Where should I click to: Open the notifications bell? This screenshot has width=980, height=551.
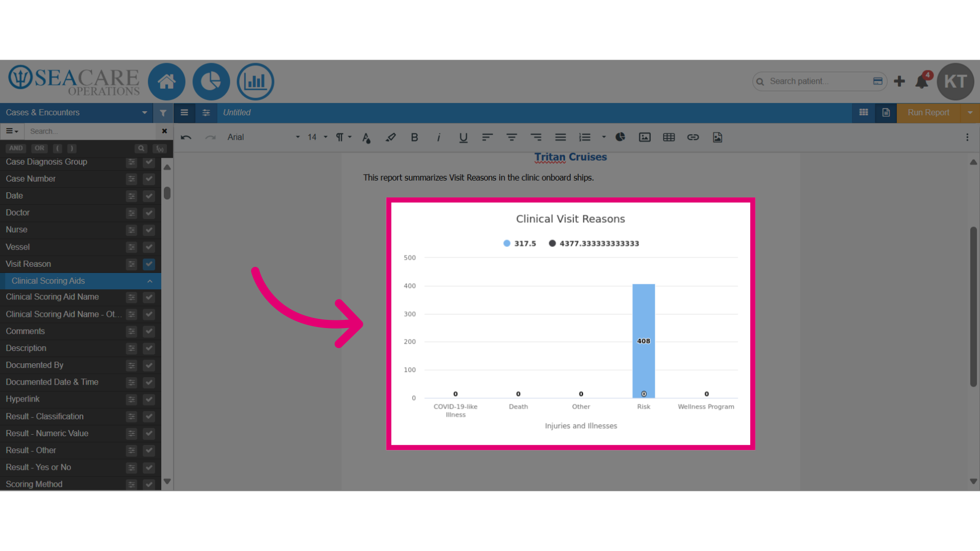tap(922, 81)
